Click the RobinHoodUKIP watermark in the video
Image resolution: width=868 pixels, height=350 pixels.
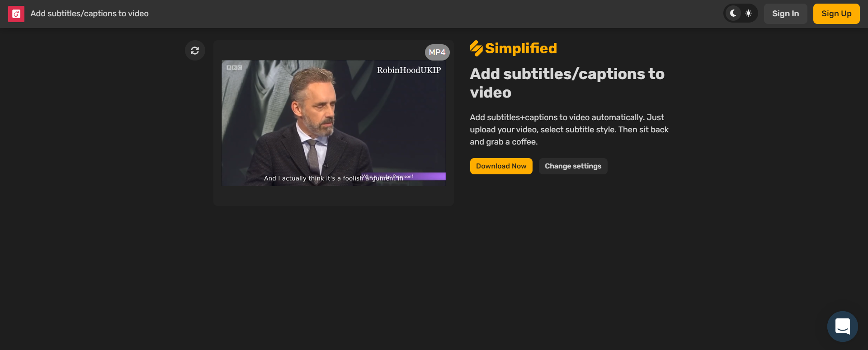[x=409, y=70]
